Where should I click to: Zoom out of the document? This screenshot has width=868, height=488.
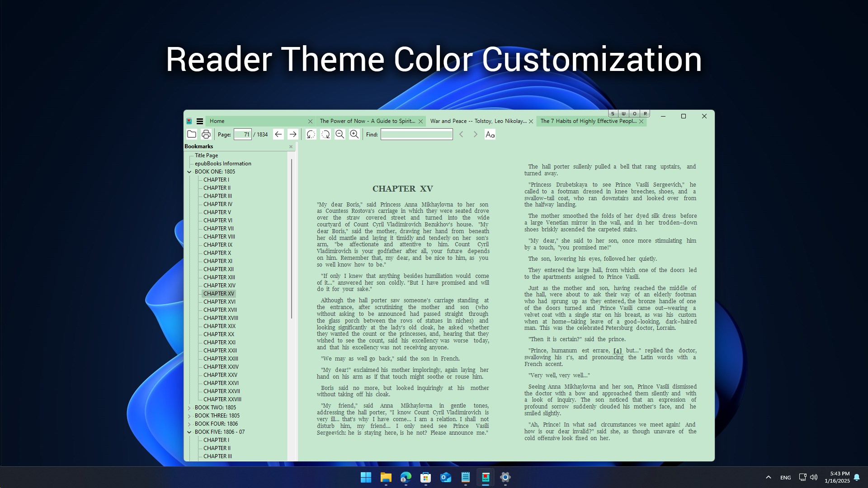pos(340,134)
